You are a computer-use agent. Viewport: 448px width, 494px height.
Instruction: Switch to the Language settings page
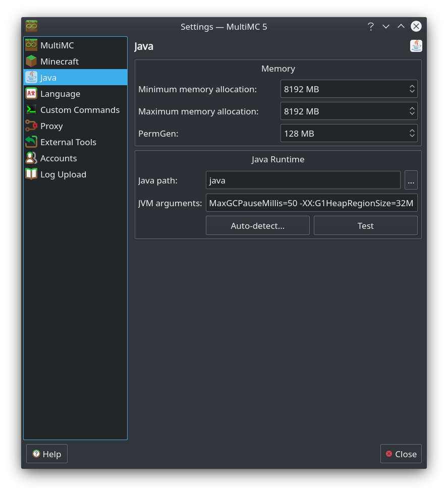pyautogui.click(x=75, y=94)
